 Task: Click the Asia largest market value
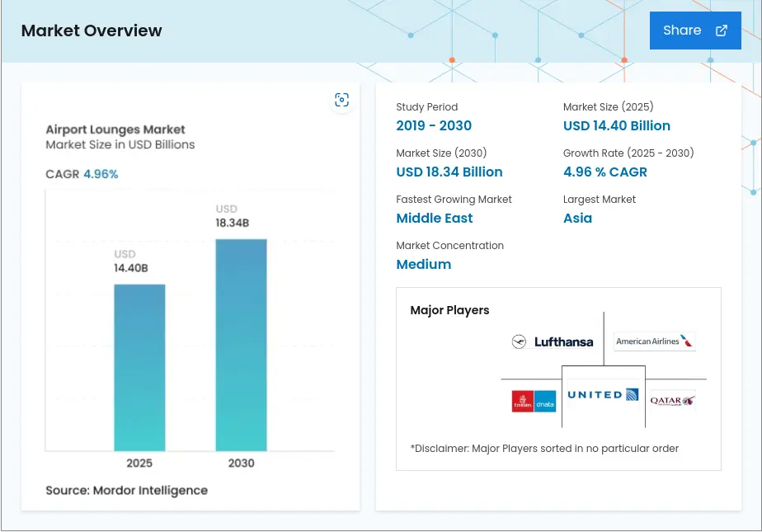click(x=577, y=219)
